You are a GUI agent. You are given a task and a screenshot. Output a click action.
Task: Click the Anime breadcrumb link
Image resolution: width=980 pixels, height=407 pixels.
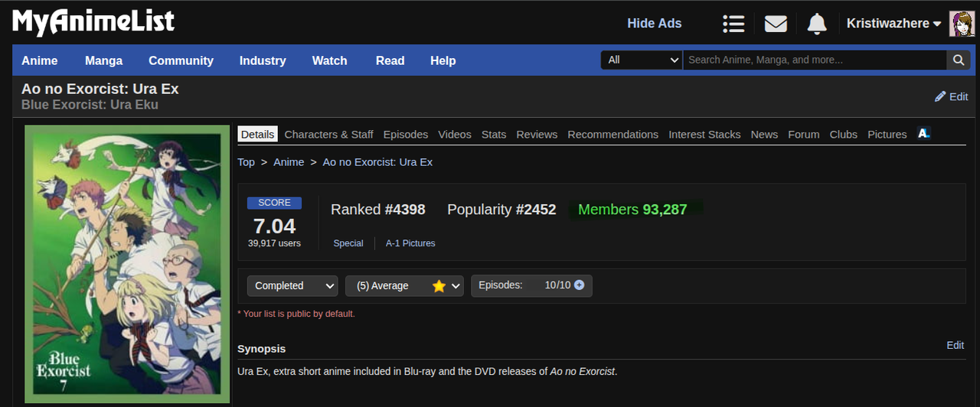[x=289, y=162]
